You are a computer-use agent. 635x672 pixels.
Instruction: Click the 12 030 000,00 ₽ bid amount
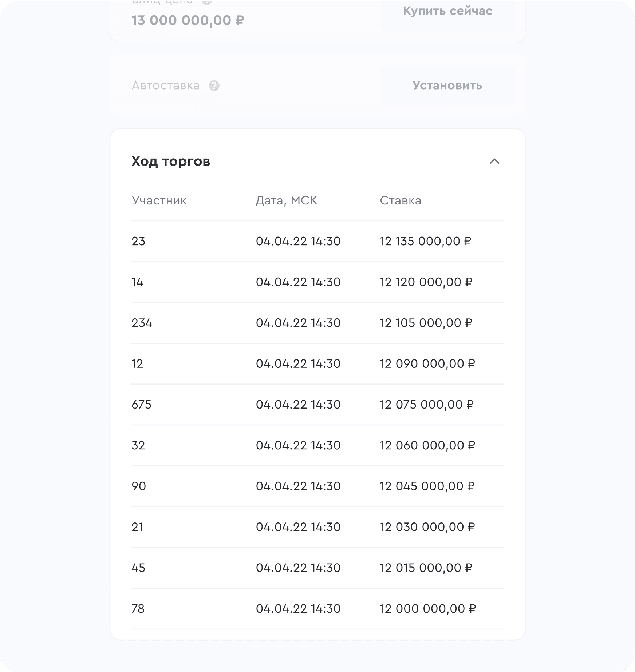427,526
